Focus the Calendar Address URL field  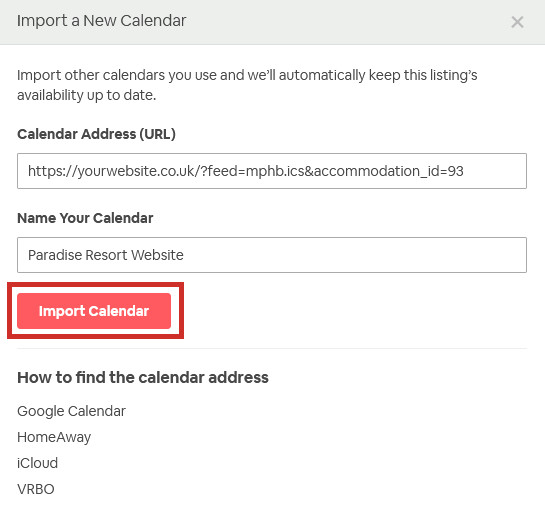272,171
